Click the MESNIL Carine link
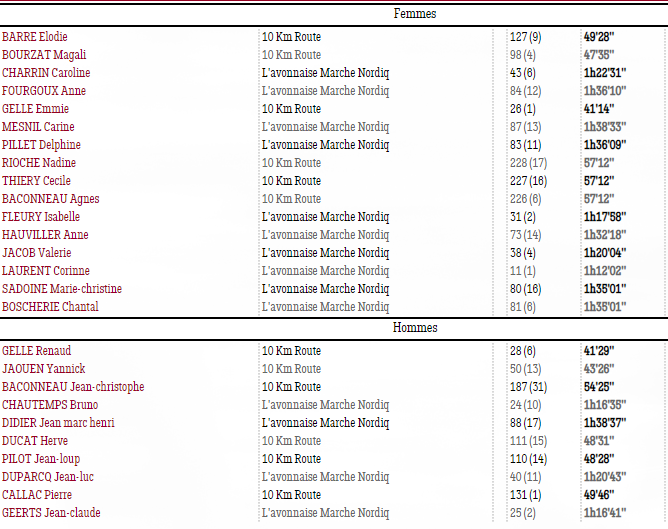The width and height of the screenshot is (668, 529). 38,127
